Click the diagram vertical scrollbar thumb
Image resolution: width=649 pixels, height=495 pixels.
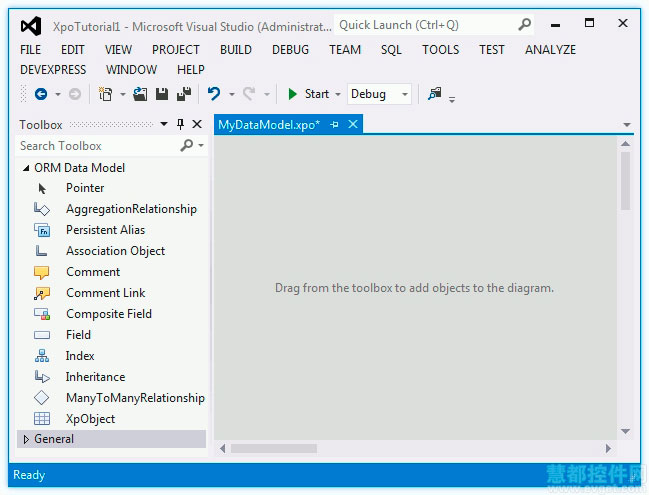point(625,181)
